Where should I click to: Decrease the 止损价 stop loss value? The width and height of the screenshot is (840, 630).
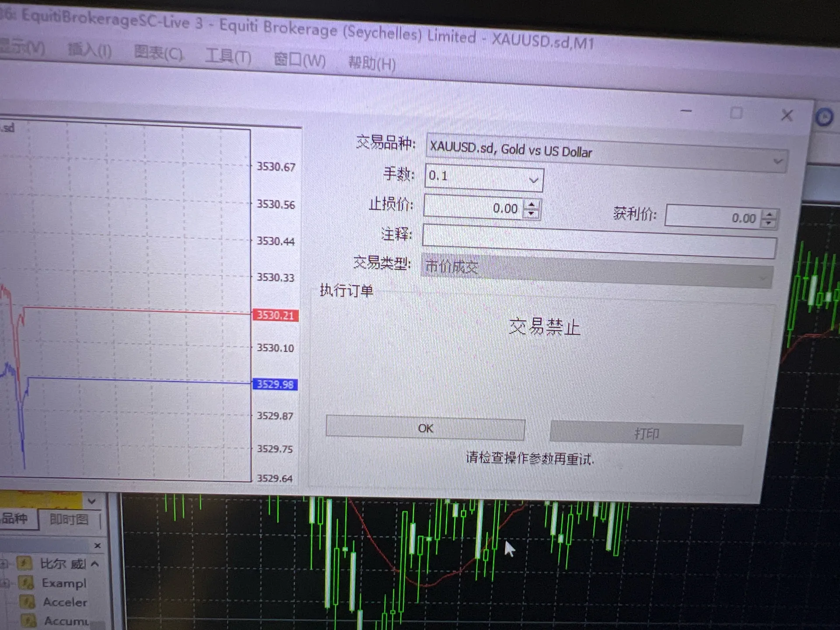click(531, 213)
